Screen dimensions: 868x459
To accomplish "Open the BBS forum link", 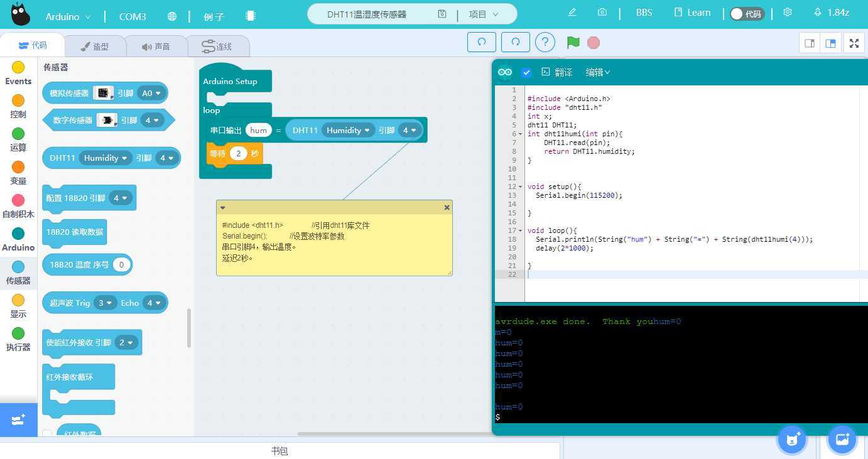I will [644, 13].
